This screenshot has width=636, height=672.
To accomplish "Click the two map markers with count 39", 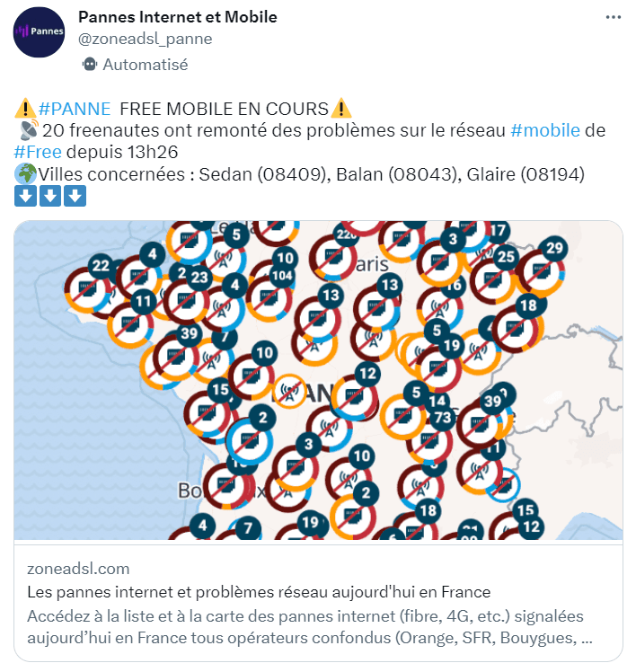I will [189, 334].
